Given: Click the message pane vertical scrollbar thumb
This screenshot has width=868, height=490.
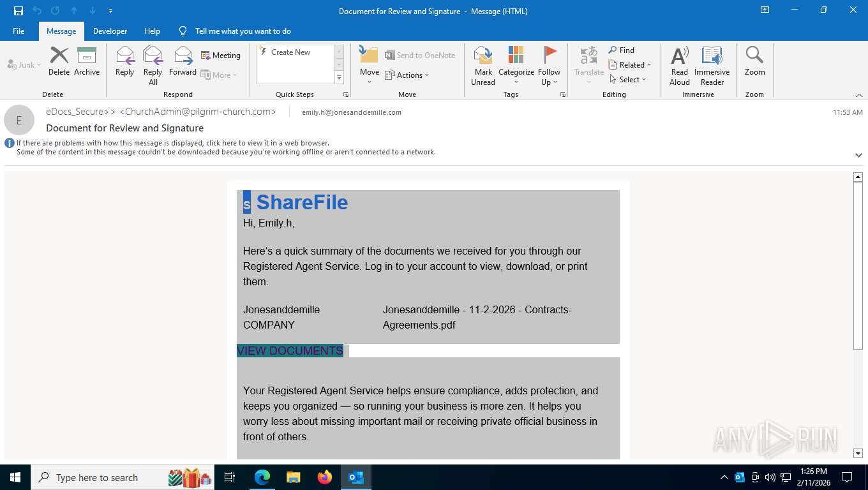Looking at the screenshot, I should [x=858, y=265].
